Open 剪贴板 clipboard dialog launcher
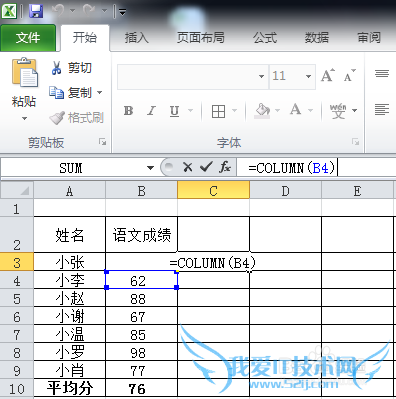 click(x=103, y=142)
